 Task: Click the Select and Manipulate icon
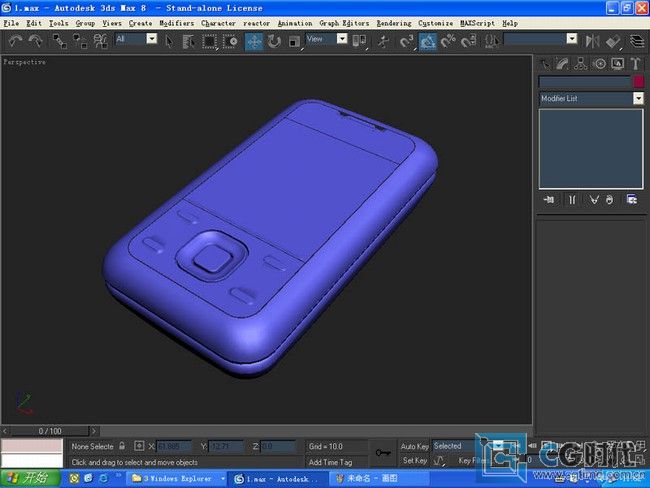coord(383,41)
